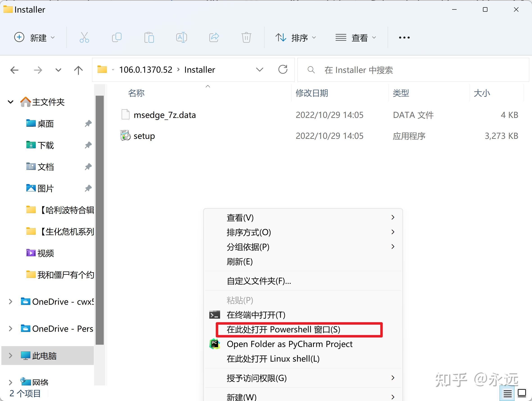Open address bar history dropdown chevron

click(x=259, y=70)
